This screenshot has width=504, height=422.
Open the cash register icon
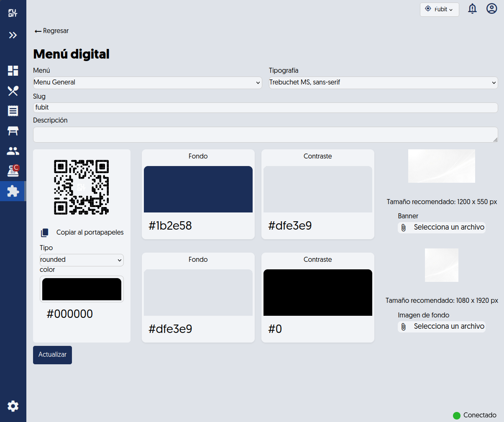[13, 171]
